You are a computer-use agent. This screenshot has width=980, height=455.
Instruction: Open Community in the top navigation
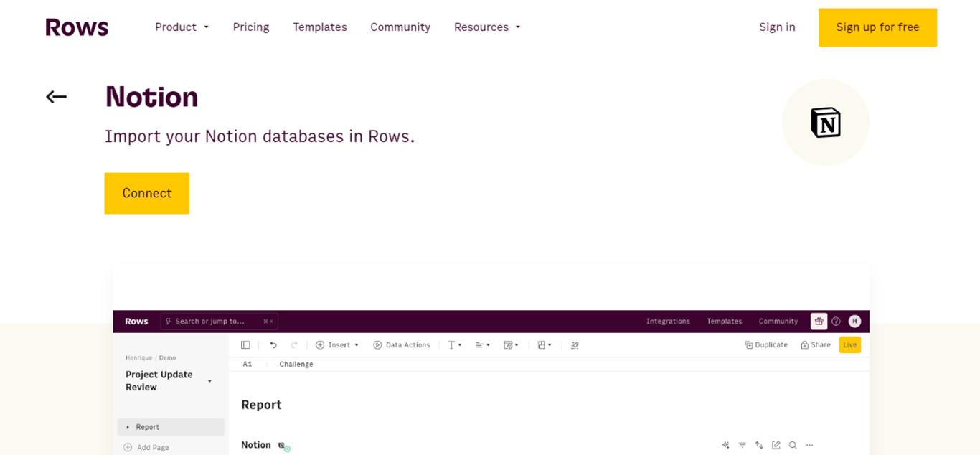tap(400, 27)
